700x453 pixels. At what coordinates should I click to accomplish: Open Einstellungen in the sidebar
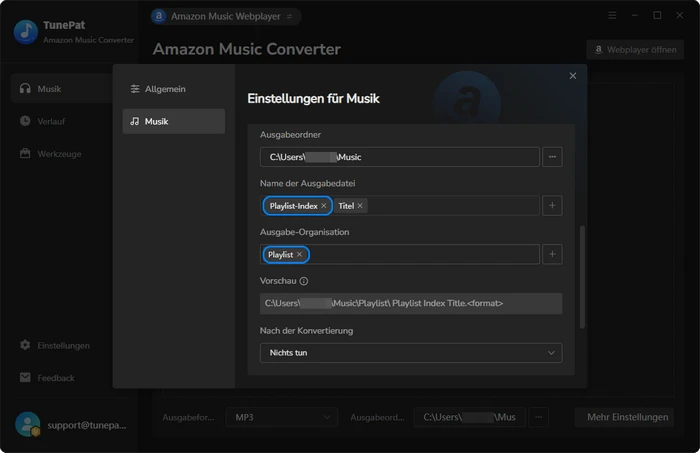54,345
